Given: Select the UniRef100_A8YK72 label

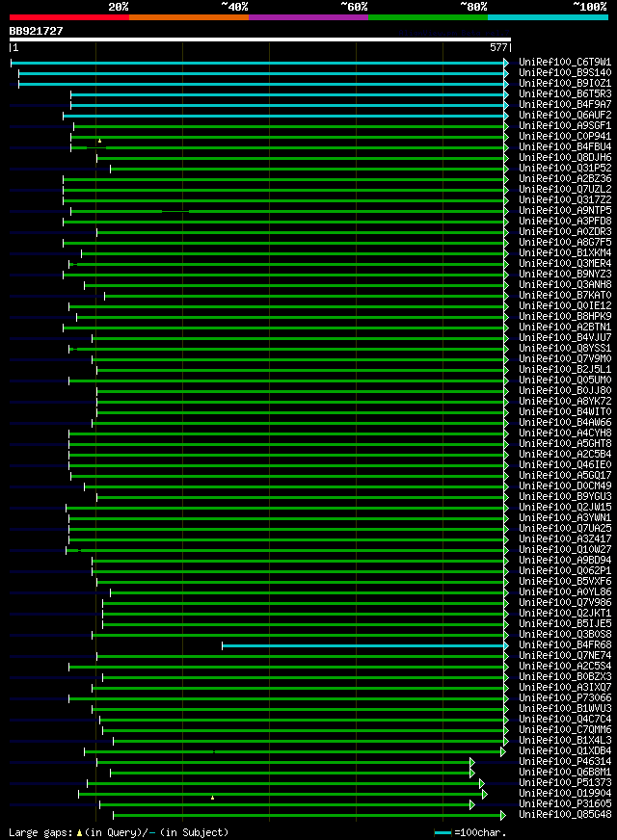Looking at the screenshot, I should click(x=565, y=402).
